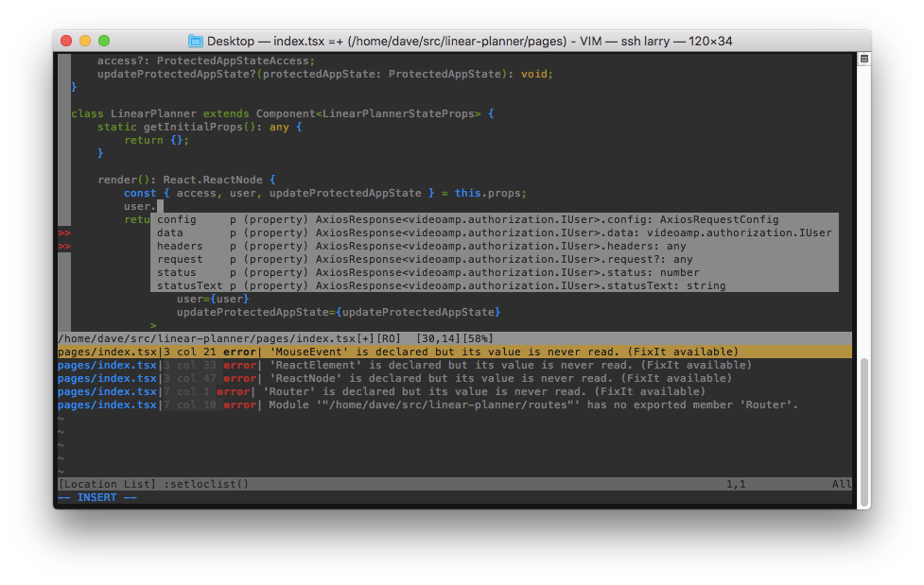Click the second red >> error sign marker
The image size is (924, 585).
[64, 247]
